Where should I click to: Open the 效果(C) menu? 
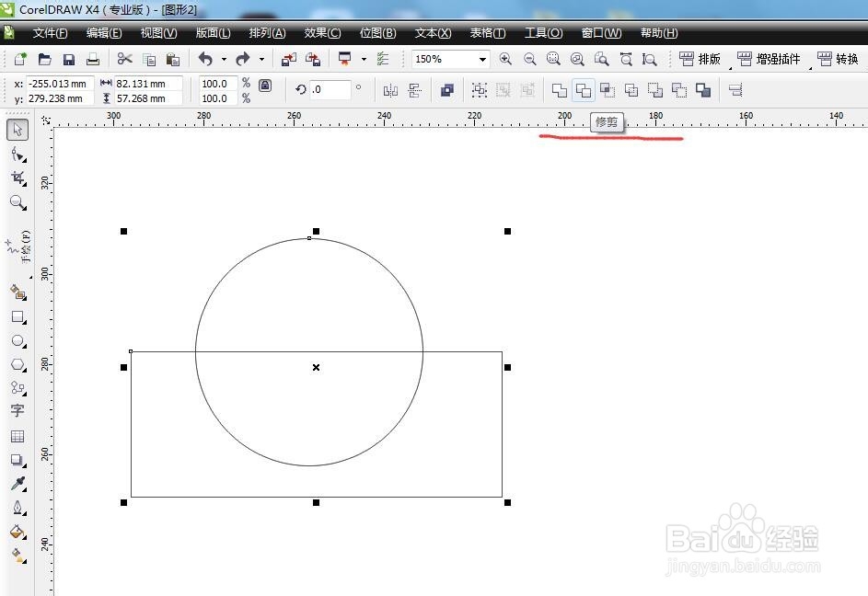click(x=323, y=33)
